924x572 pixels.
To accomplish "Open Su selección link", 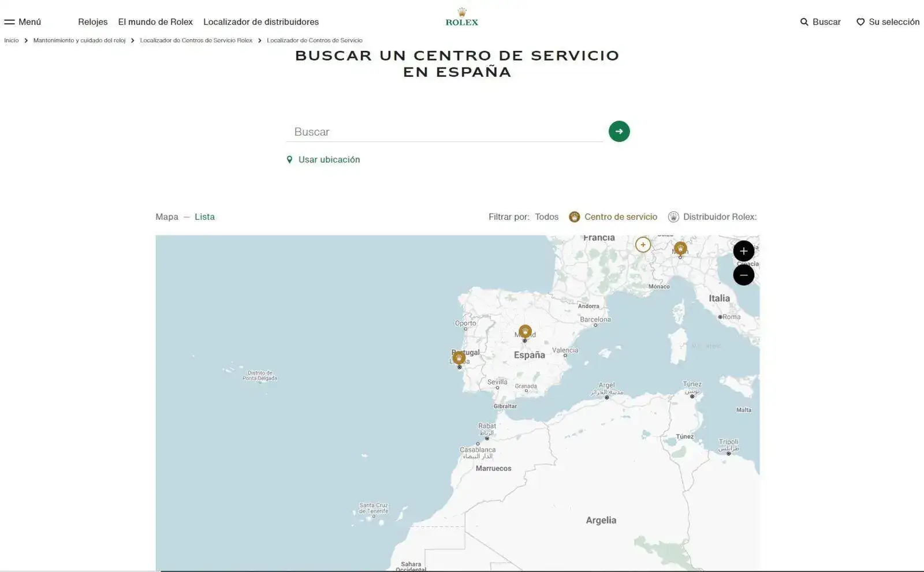I will coord(894,22).
